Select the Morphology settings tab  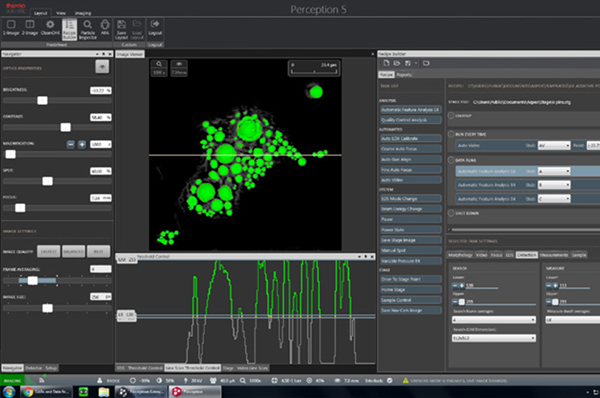(460, 255)
